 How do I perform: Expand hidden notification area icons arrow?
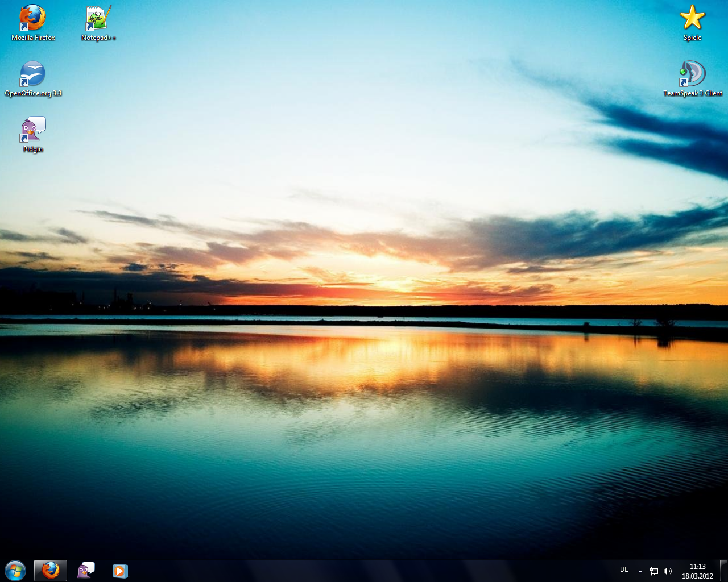[640, 571]
